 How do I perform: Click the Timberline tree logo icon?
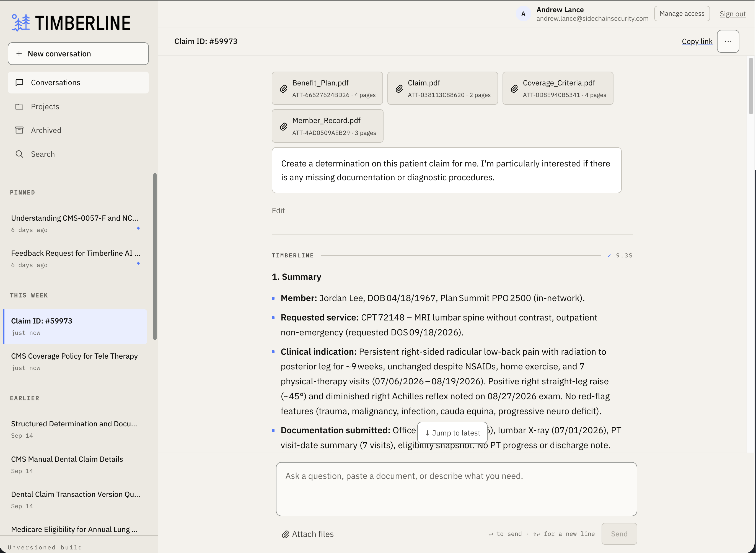pyautogui.click(x=21, y=23)
